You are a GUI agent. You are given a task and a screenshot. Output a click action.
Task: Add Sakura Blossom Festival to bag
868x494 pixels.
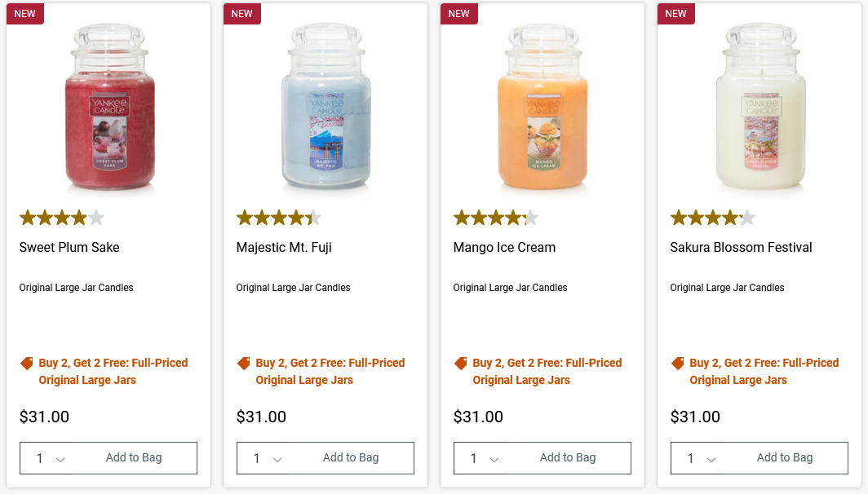pyautogui.click(x=785, y=457)
